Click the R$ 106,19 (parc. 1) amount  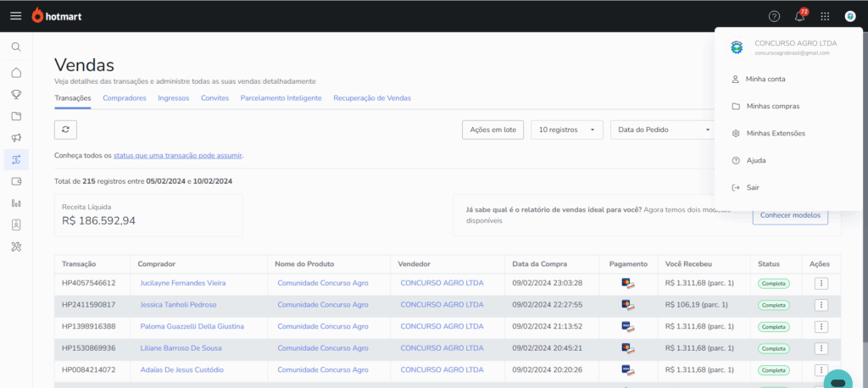pos(697,304)
